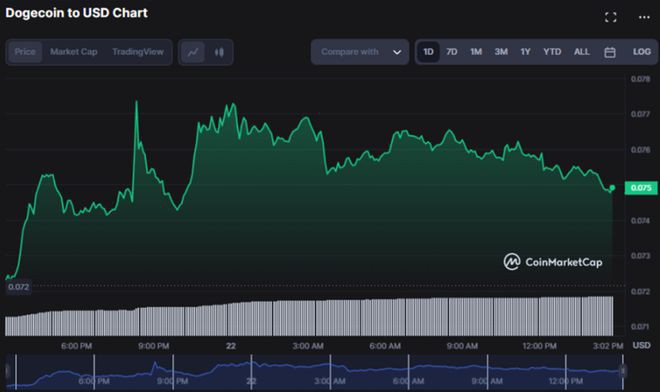The height and width of the screenshot is (392, 660).
Task: Click the 9:00 PM main x-axis time label
Action: 154,346
